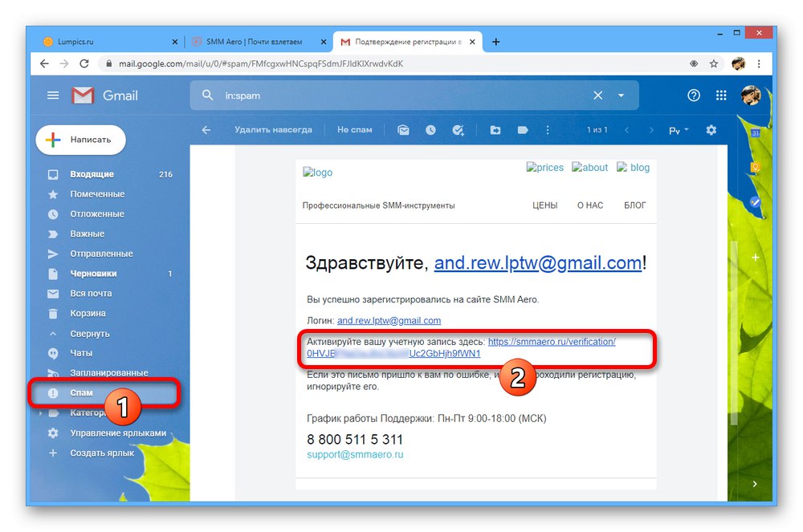Go to newer message arrow
Screen dimensions: 803x532
click(627, 130)
